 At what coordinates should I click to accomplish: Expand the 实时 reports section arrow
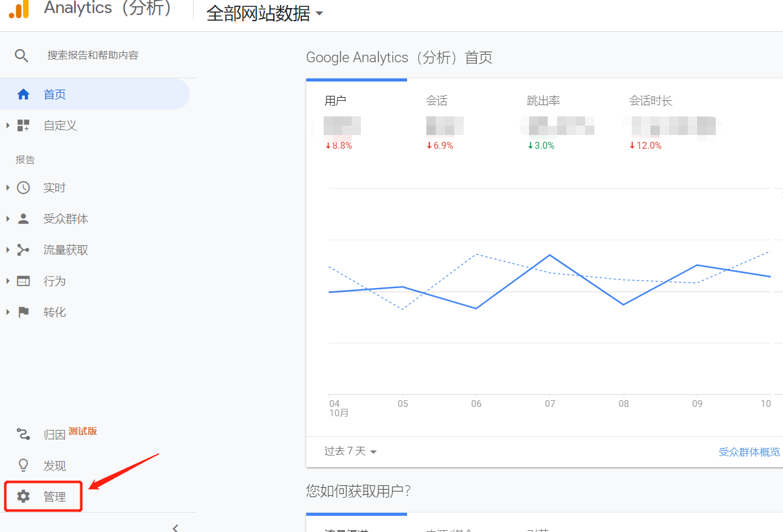click(x=8, y=188)
